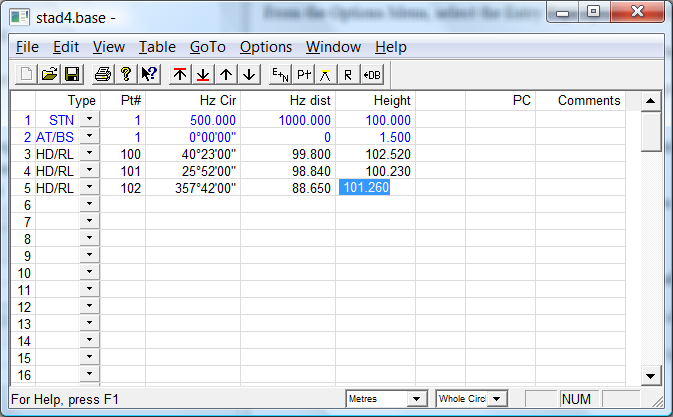The width and height of the screenshot is (673, 417).
Task: Click the yellow question mark About icon
Action: [x=126, y=74]
